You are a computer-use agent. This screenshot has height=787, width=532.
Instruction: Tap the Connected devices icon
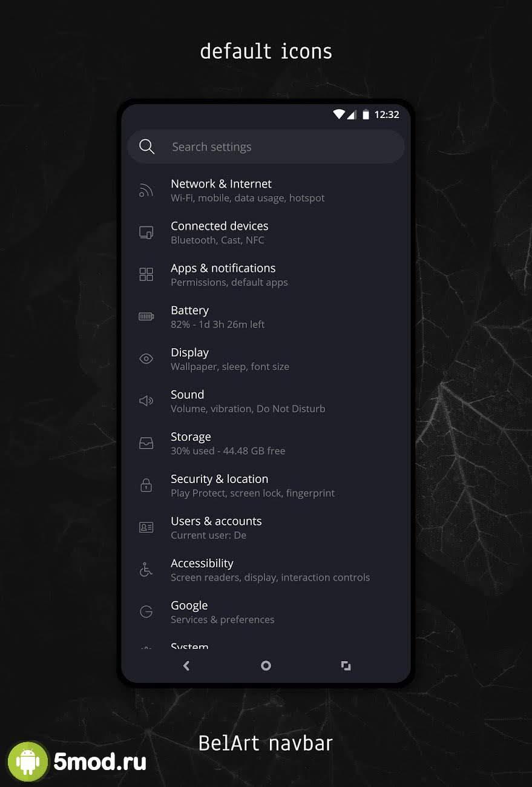click(x=146, y=232)
